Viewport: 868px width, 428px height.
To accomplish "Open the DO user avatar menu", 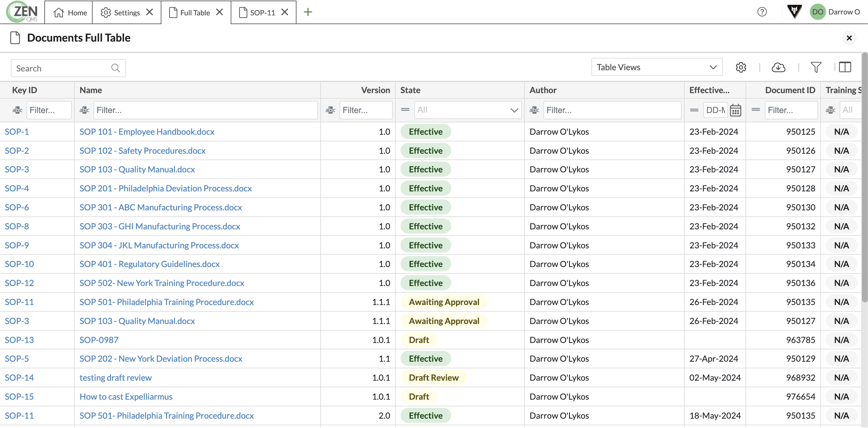I will [817, 12].
